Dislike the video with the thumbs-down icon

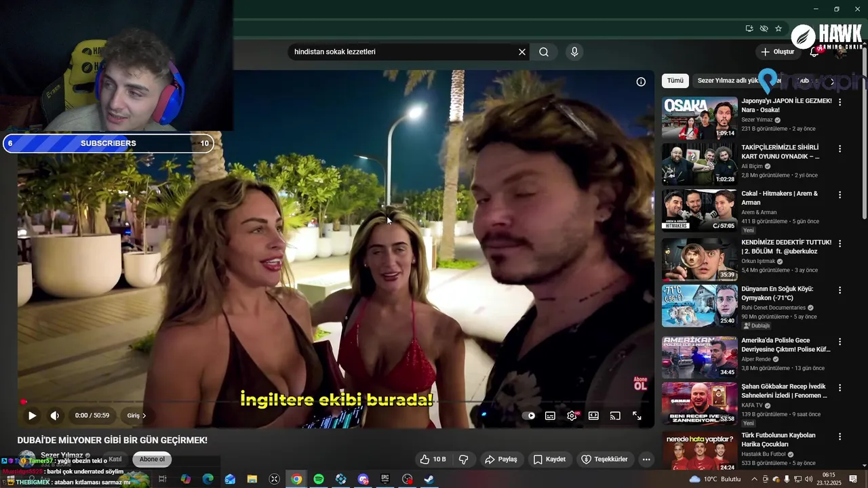pyautogui.click(x=464, y=459)
